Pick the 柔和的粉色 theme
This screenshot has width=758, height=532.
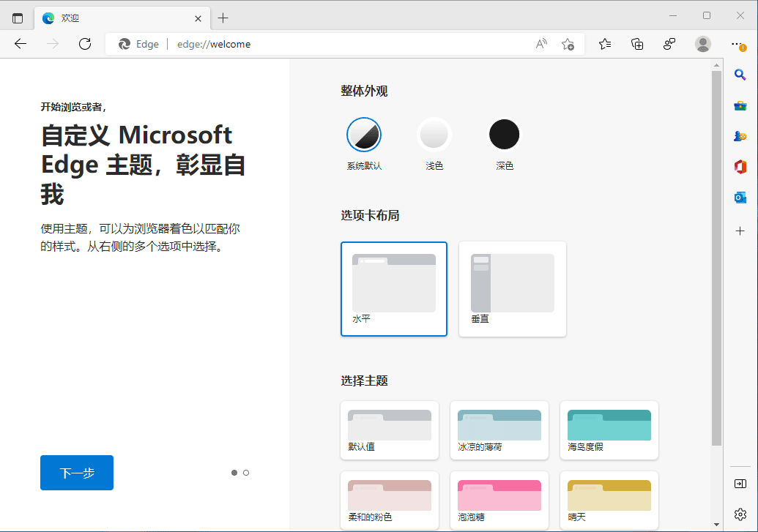[x=390, y=501]
